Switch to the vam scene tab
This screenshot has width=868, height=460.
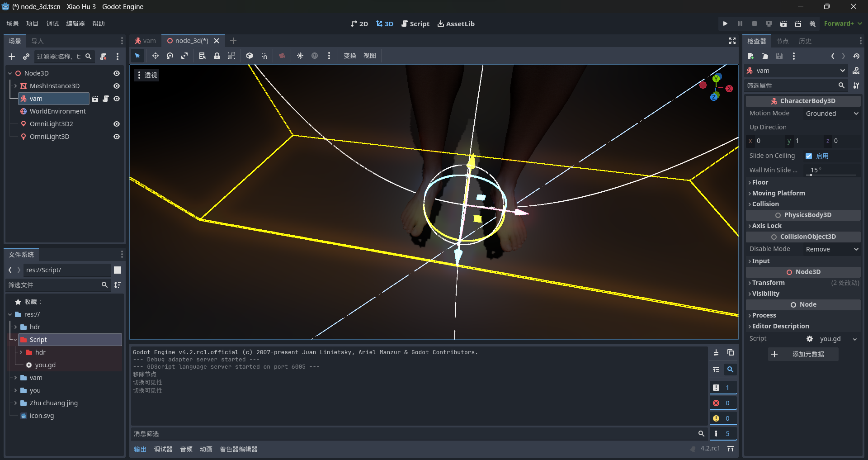(x=145, y=40)
